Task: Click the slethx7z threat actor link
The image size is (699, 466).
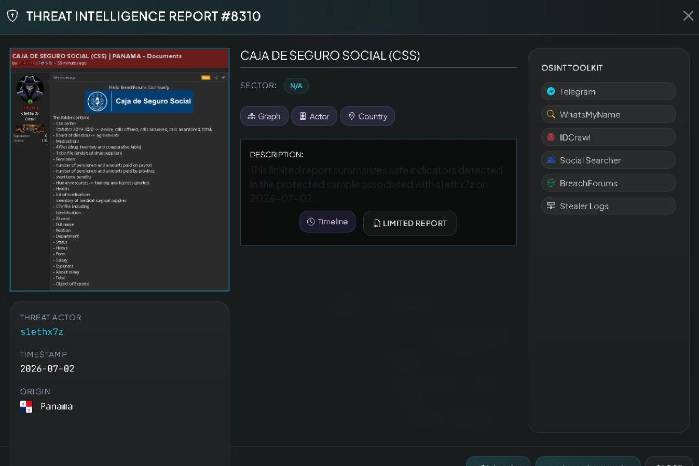Action: (x=42, y=332)
